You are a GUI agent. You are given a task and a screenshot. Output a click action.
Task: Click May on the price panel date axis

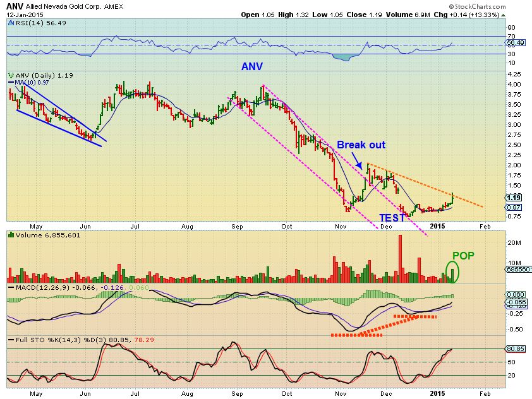(36, 227)
